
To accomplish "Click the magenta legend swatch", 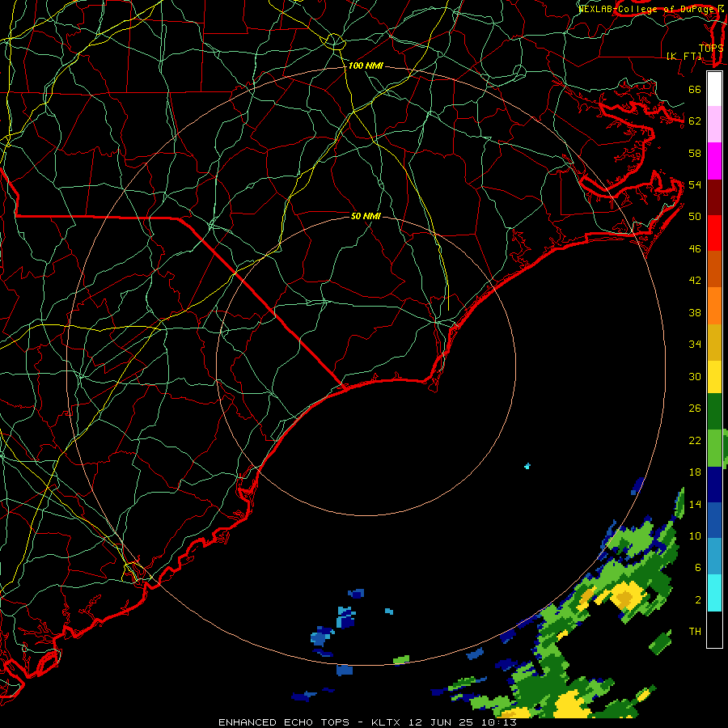I will (714, 161).
